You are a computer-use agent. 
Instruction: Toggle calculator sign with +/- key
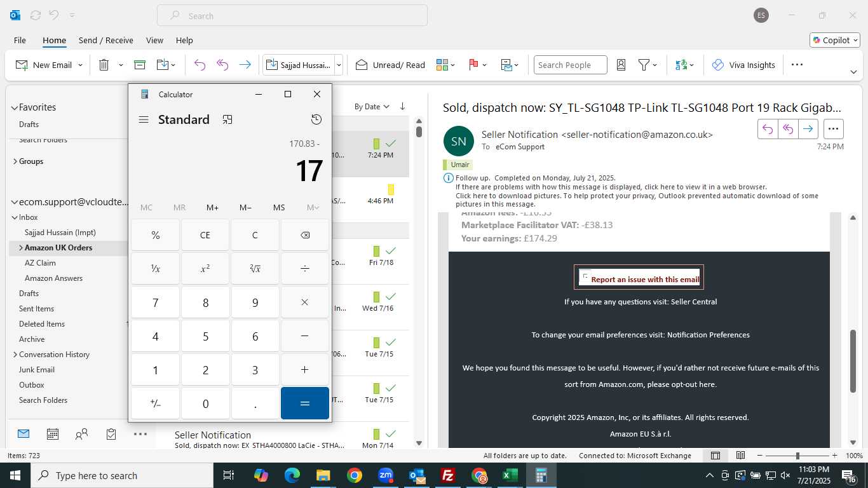(x=155, y=403)
